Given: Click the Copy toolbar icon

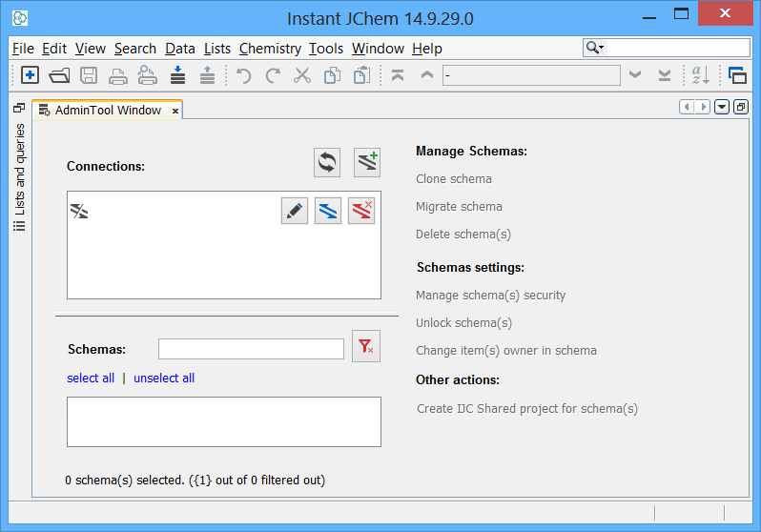Looking at the screenshot, I should tap(332, 75).
